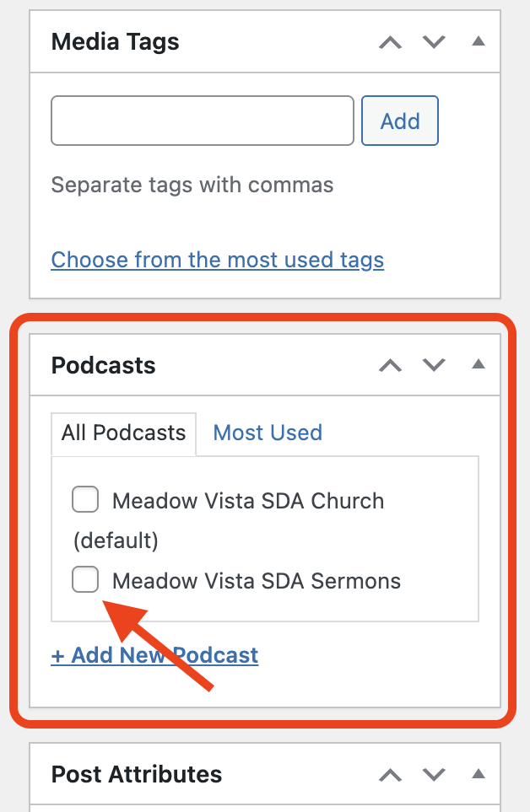530x812 pixels.
Task: Check Meadow Vista SDA Sermons checkbox
Action: pos(85,580)
